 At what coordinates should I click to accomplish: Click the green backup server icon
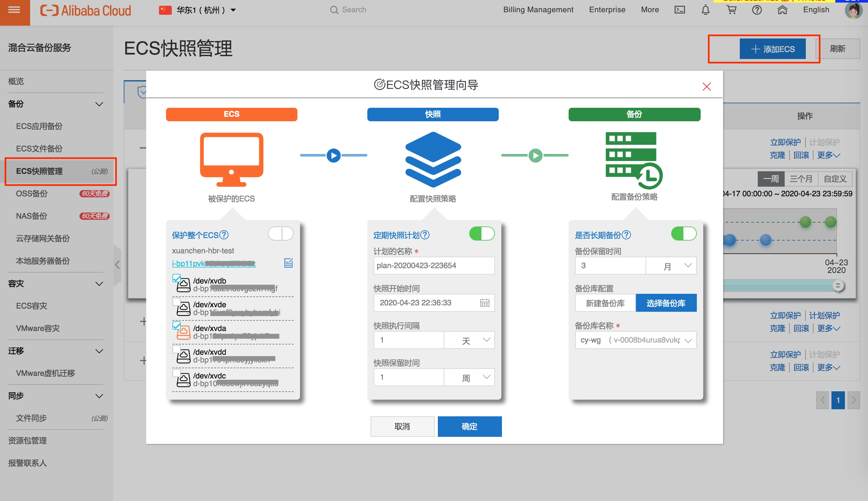634,160
